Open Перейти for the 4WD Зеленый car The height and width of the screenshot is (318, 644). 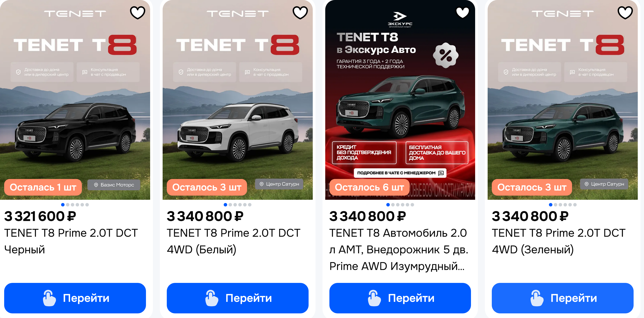pyautogui.click(x=563, y=298)
